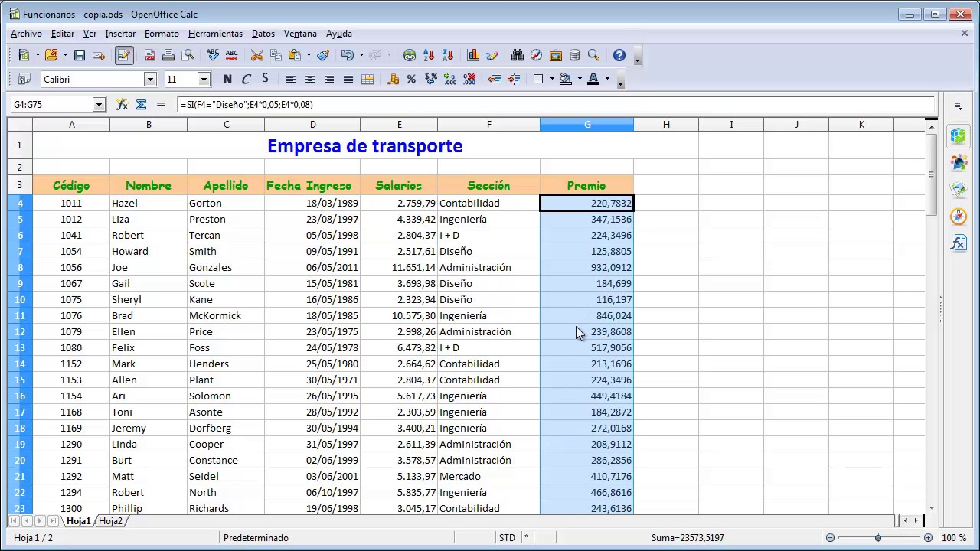Open the Data Sources icon
This screenshot has height=551, width=980.
pos(574,55)
